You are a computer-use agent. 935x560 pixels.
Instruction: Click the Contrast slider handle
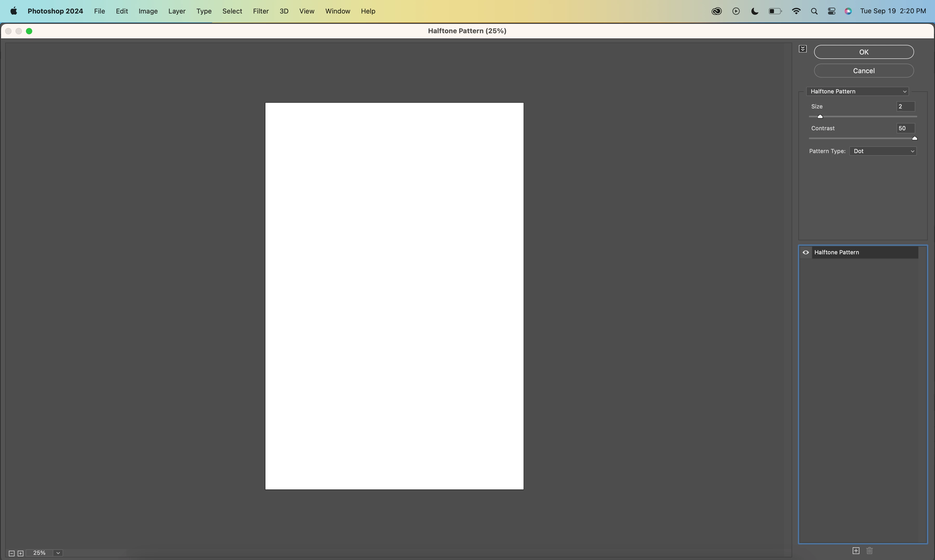(914, 139)
